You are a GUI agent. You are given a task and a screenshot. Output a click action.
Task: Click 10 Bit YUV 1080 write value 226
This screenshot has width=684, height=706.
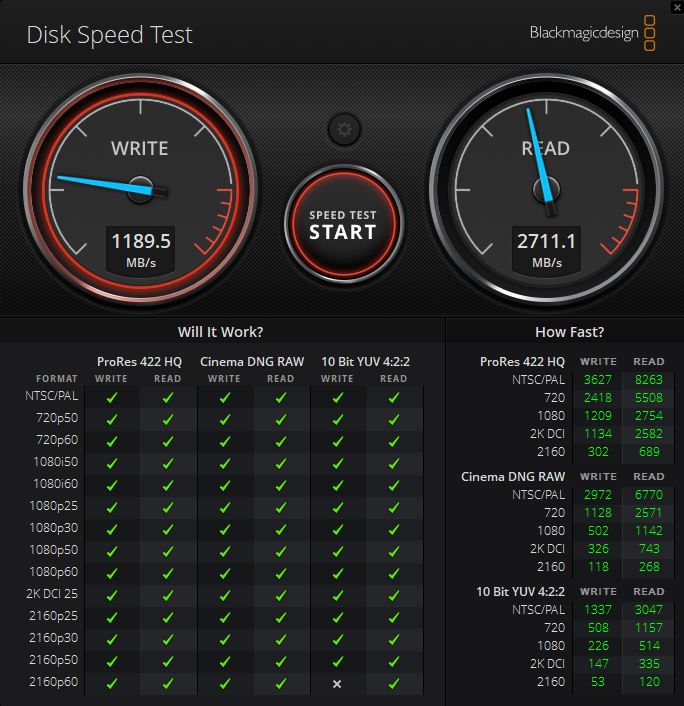pyautogui.click(x=598, y=646)
